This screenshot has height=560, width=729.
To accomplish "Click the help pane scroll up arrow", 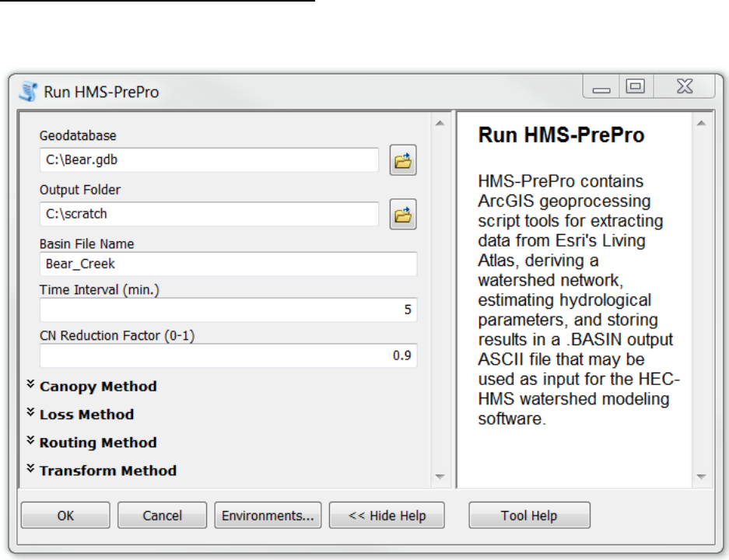I will point(702,123).
